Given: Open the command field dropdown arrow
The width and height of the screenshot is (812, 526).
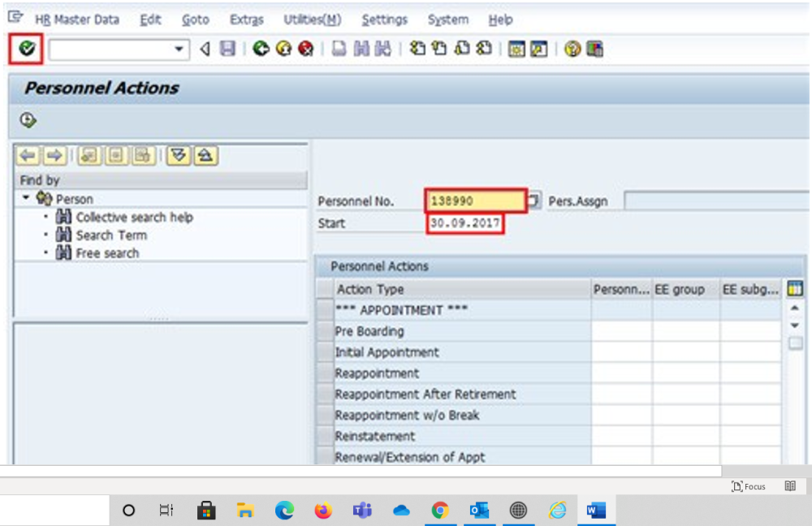Looking at the screenshot, I should pyautogui.click(x=179, y=50).
